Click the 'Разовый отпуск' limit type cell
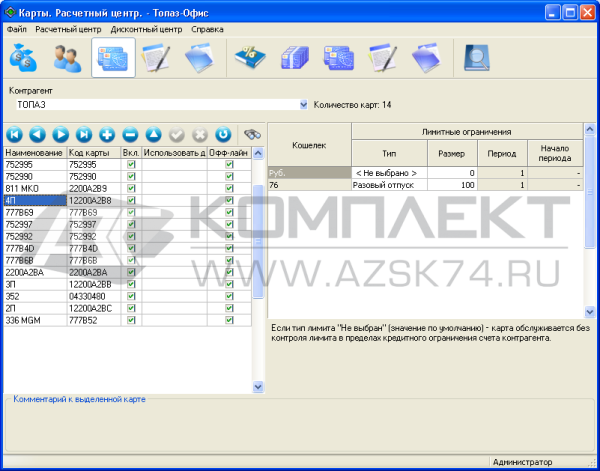This screenshot has width=600, height=471. tap(388, 185)
